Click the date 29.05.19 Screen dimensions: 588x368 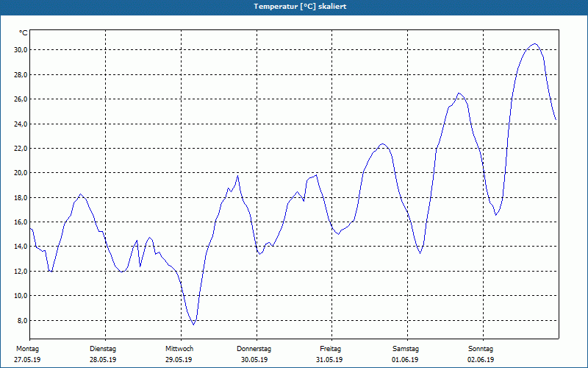179,360
